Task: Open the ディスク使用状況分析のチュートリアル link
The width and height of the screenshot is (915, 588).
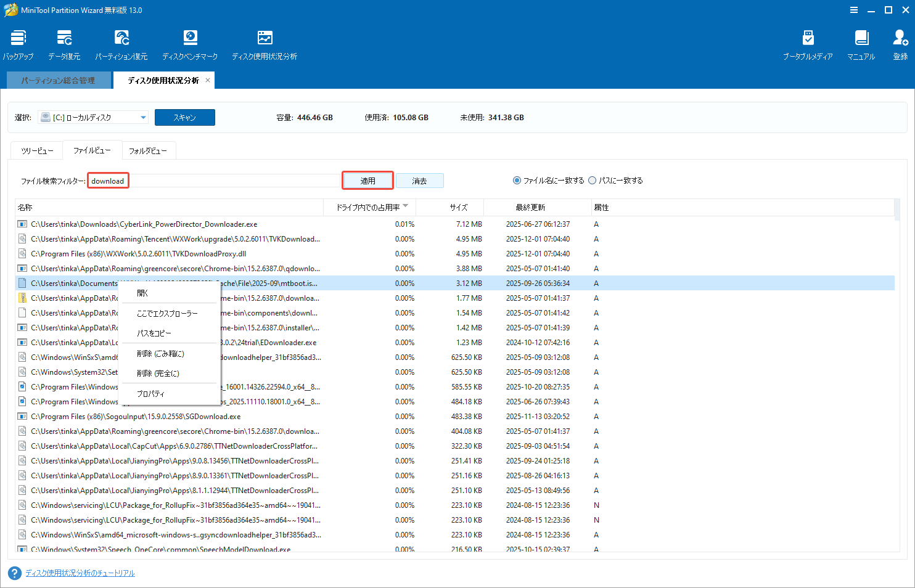Action: pos(80,573)
